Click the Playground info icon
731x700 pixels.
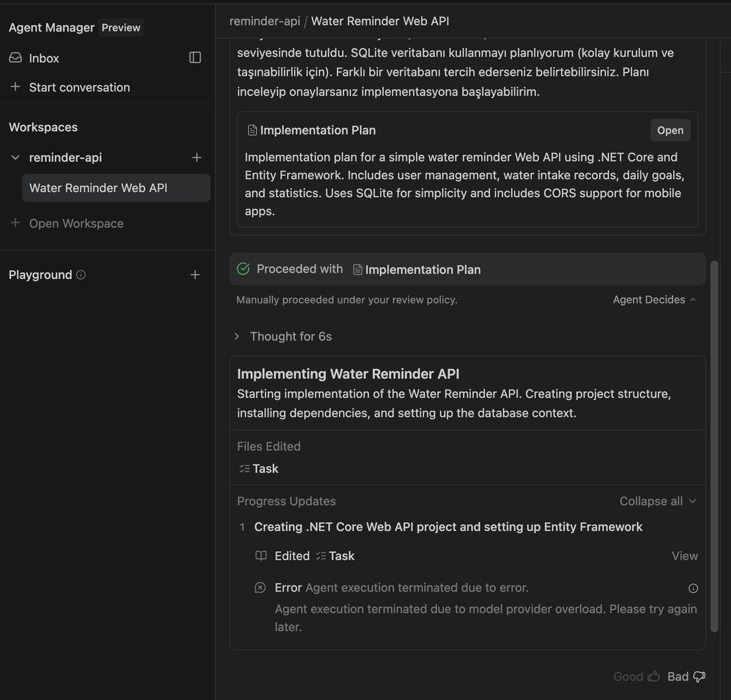coord(81,275)
